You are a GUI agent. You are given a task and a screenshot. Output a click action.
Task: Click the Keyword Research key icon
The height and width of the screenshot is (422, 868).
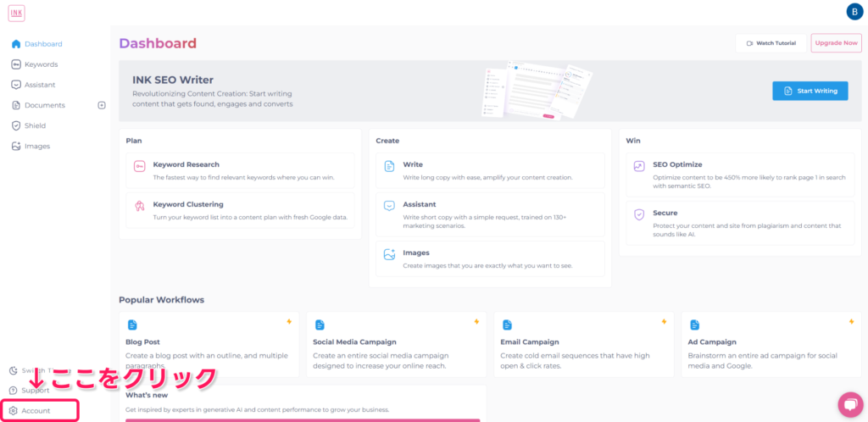click(x=140, y=166)
